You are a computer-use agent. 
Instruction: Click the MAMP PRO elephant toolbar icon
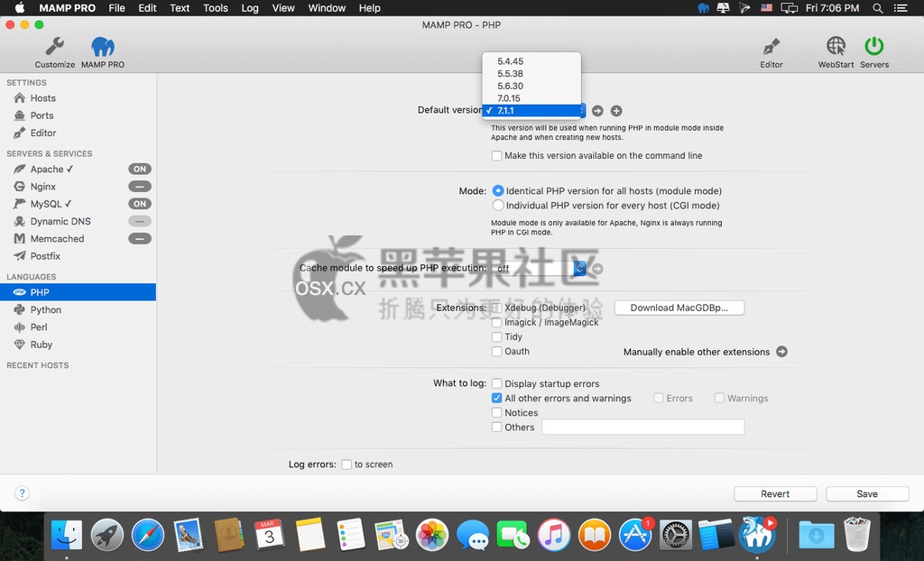(103, 46)
